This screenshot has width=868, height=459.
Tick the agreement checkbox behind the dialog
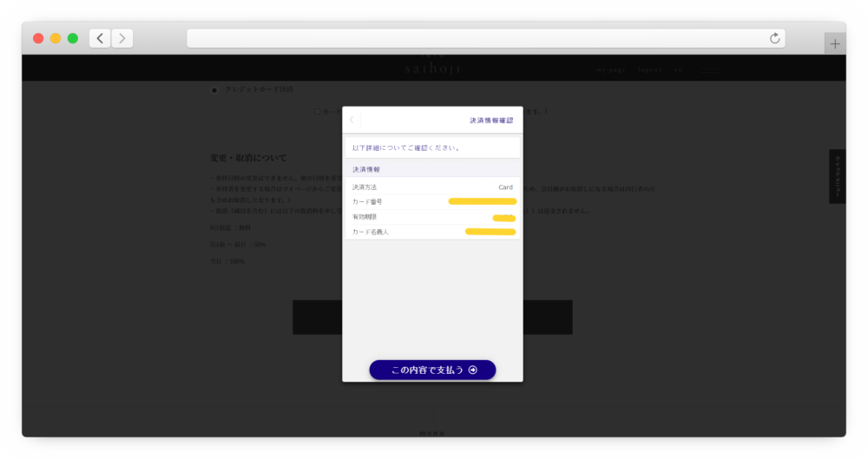(318, 111)
